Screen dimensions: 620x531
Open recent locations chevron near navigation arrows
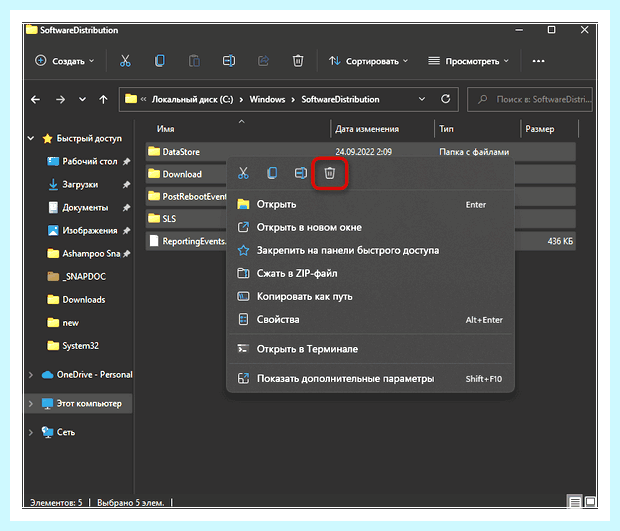click(x=82, y=99)
